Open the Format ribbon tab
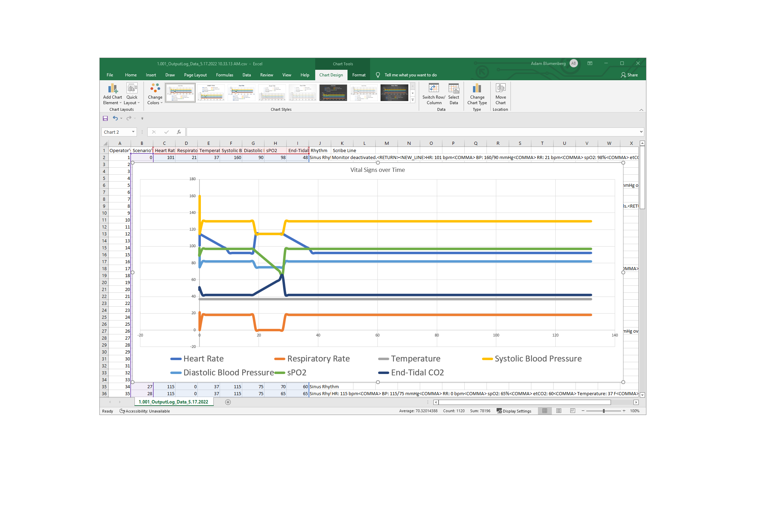The width and height of the screenshot is (784, 532). tap(359, 75)
